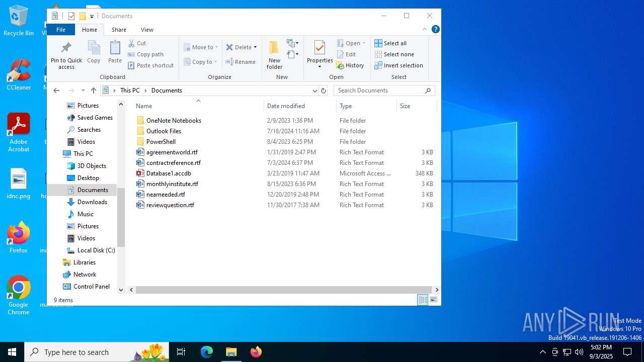644x362 pixels.
Task: Click the Search Documents field
Action: pos(385,90)
